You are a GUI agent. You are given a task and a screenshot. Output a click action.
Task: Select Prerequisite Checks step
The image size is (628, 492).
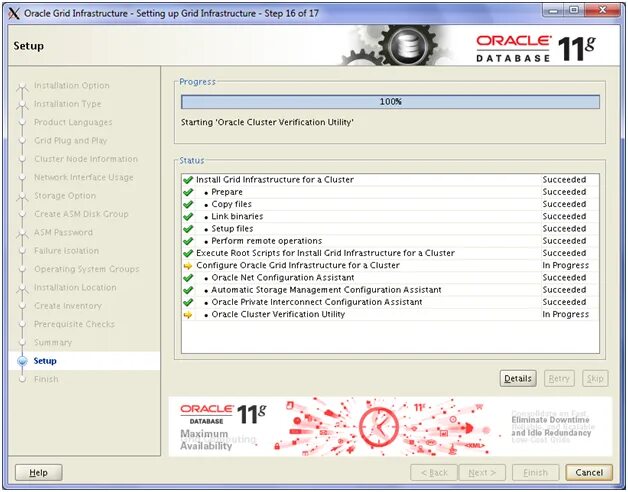[74, 324]
